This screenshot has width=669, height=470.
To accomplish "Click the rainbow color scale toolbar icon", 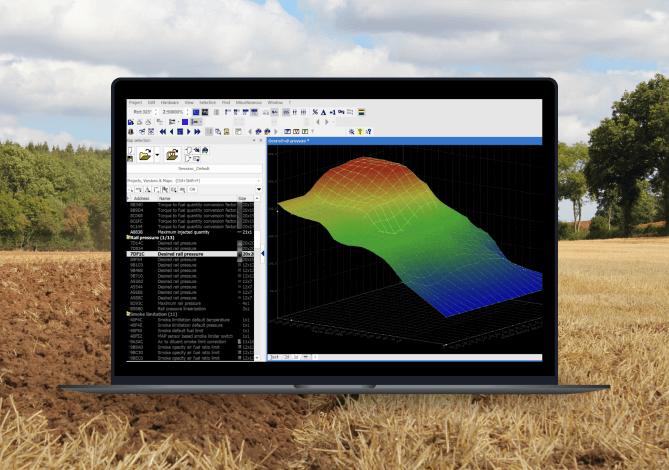I will pyautogui.click(x=362, y=112).
